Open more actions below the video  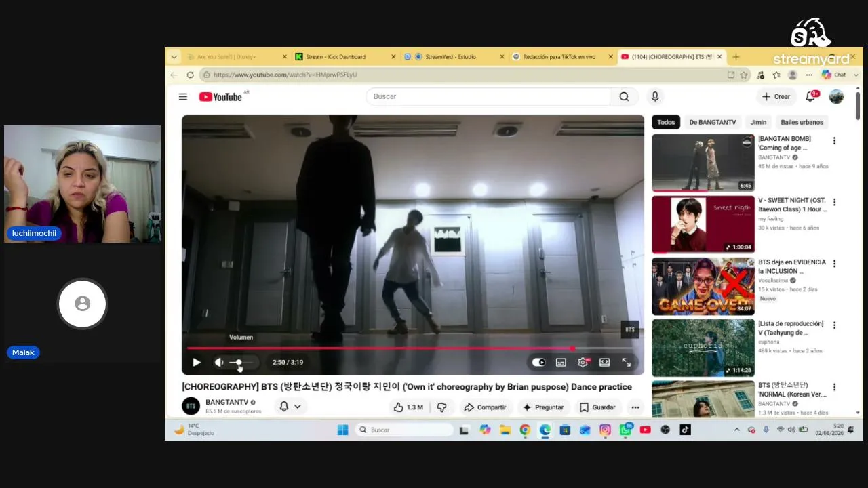click(635, 407)
